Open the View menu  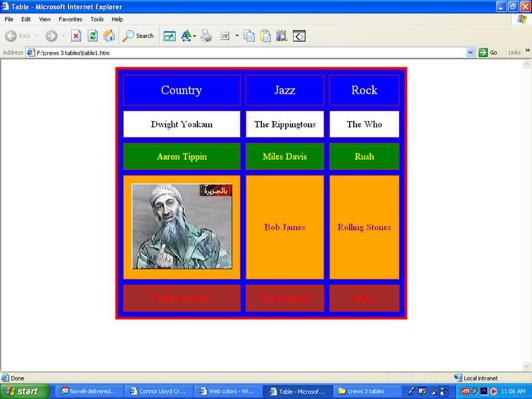pyautogui.click(x=45, y=19)
